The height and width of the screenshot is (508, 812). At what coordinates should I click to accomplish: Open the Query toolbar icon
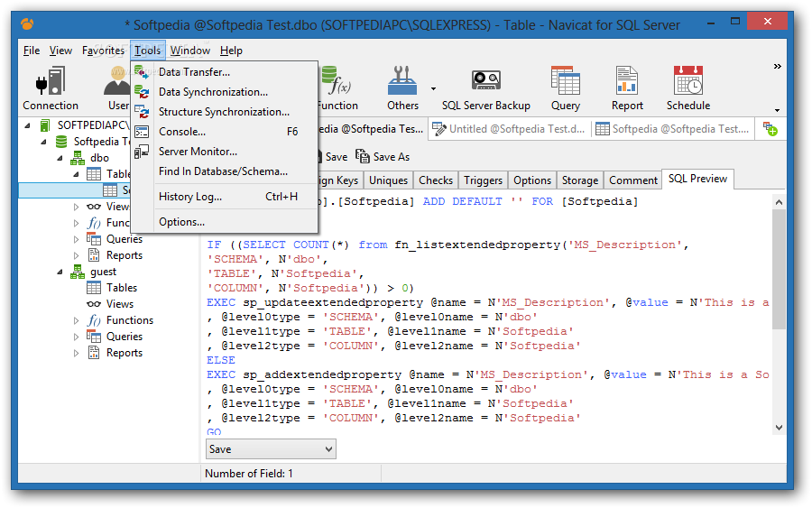tap(565, 88)
